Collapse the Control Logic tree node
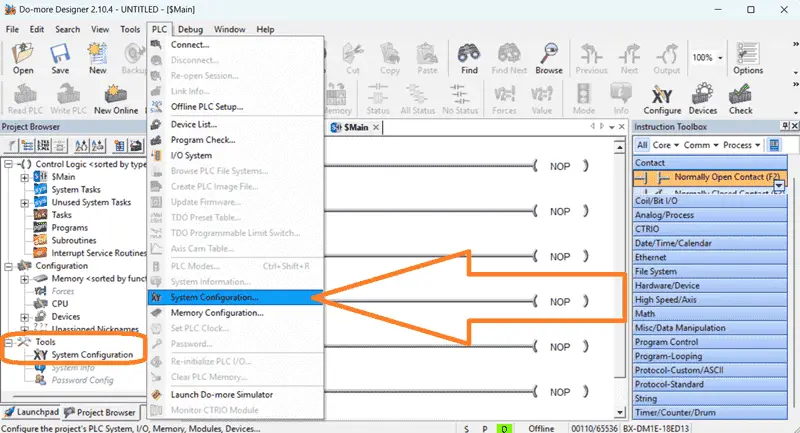 8,164
